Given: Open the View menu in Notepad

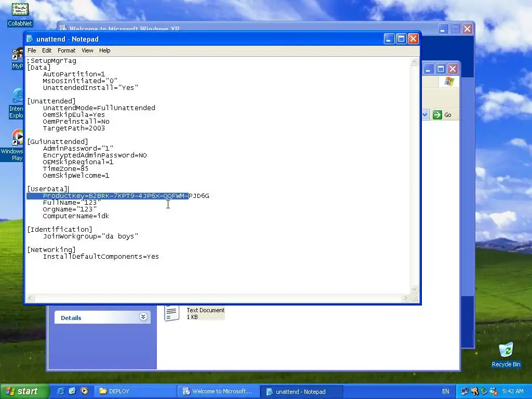Looking at the screenshot, I should coord(87,50).
